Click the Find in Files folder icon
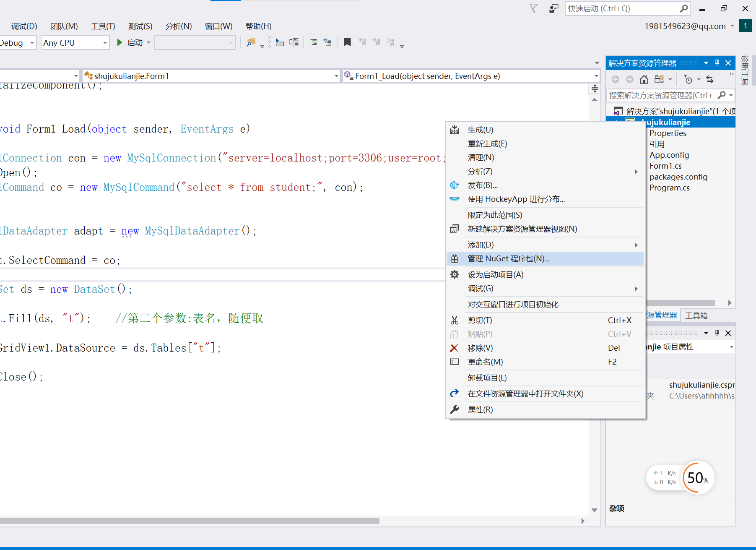Viewport: 756px width, 550px height. pyautogui.click(x=251, y=42)
